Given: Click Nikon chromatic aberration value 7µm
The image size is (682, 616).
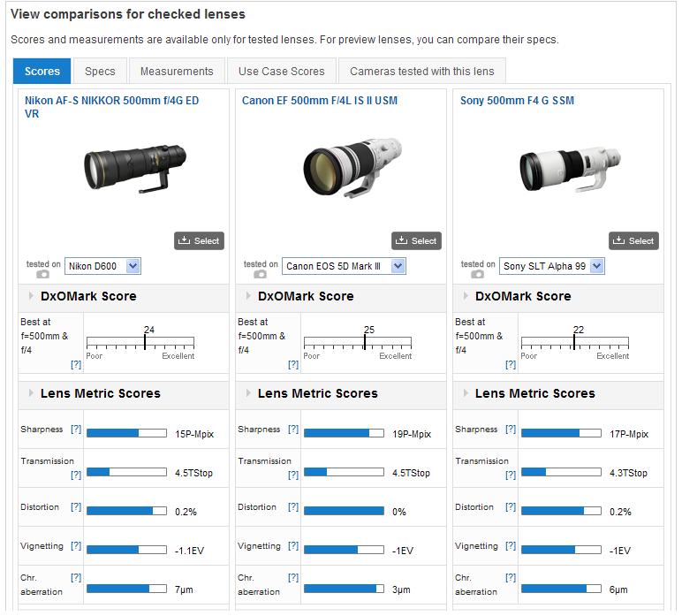Looking at the screenshot, I should [184, 589].
